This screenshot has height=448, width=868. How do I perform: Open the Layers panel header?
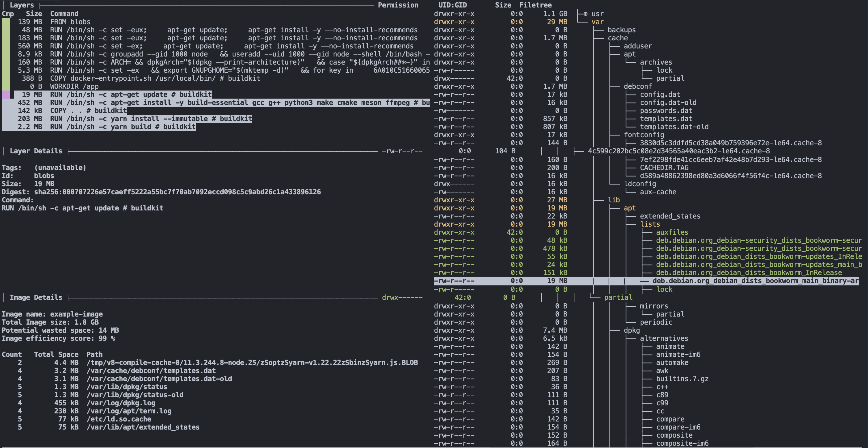[x=22, y=5]
